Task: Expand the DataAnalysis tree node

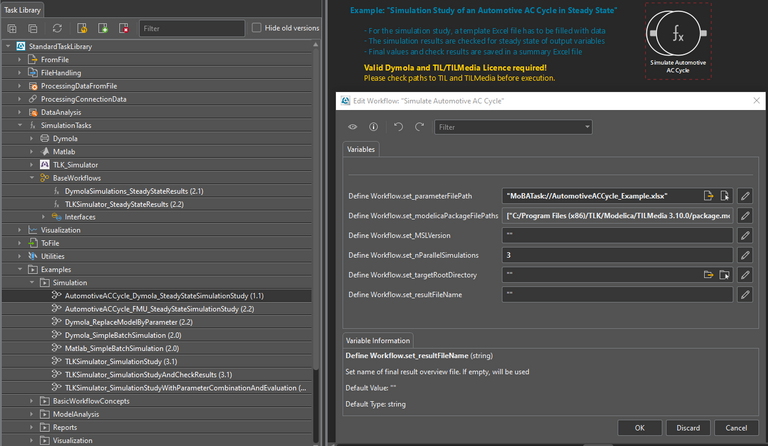Action: [x=19, y=112]
